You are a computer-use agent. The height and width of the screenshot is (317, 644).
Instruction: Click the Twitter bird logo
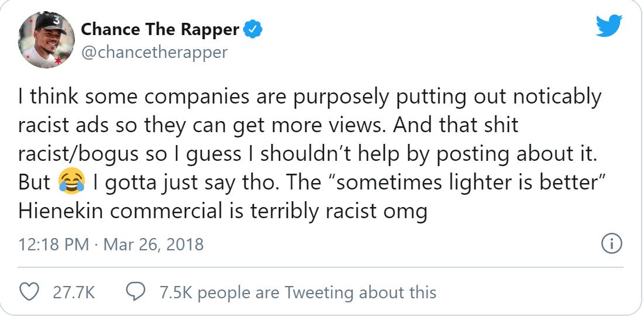[609, 26]
